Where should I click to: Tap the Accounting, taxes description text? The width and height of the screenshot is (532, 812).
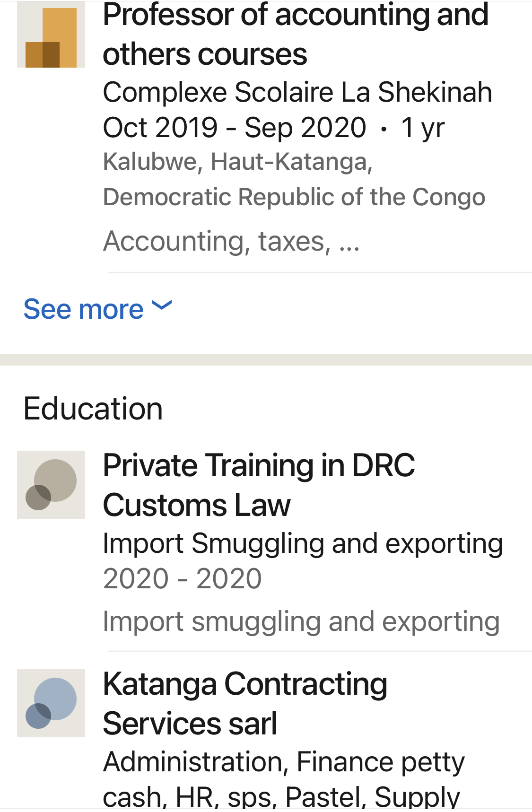pos(217,242)
